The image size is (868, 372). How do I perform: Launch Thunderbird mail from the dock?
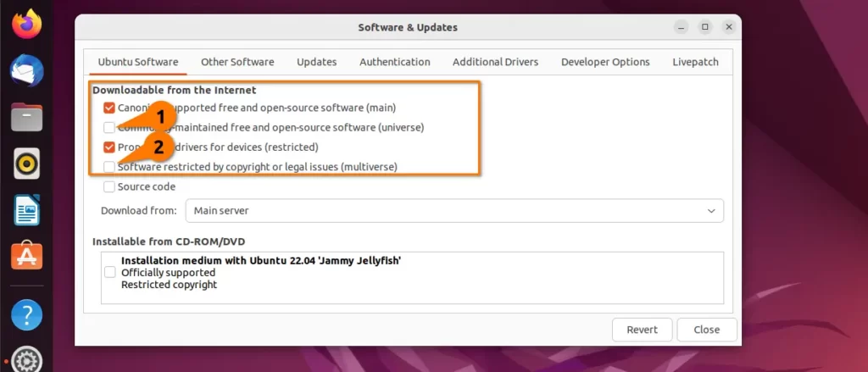26,71
